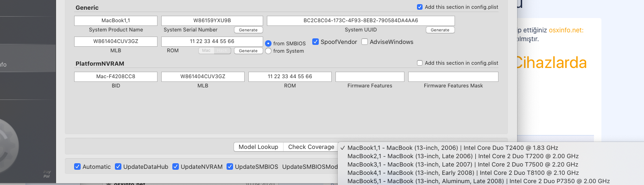Generate a new System Serial Number
Screen dimensions: 644x185
[x=248, y=30]
